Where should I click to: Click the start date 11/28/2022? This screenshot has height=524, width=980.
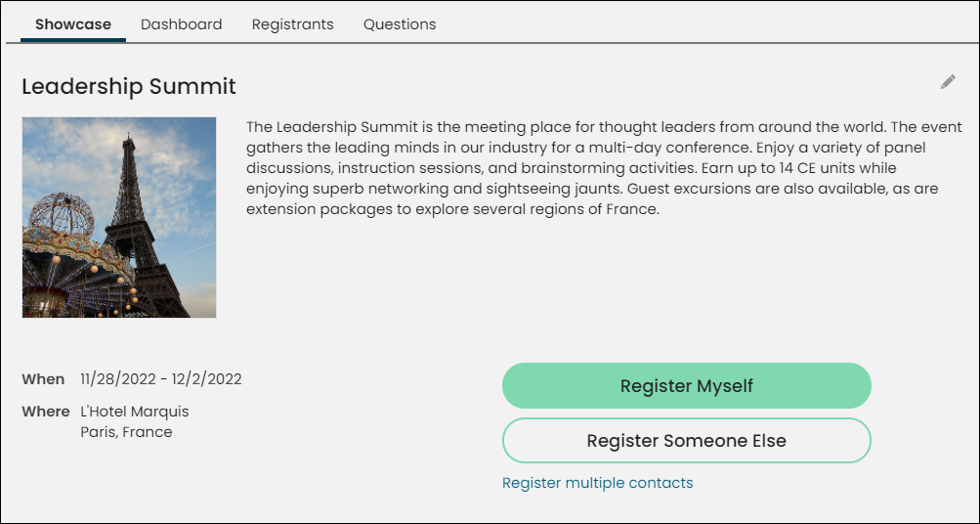[x=115, y=379]
